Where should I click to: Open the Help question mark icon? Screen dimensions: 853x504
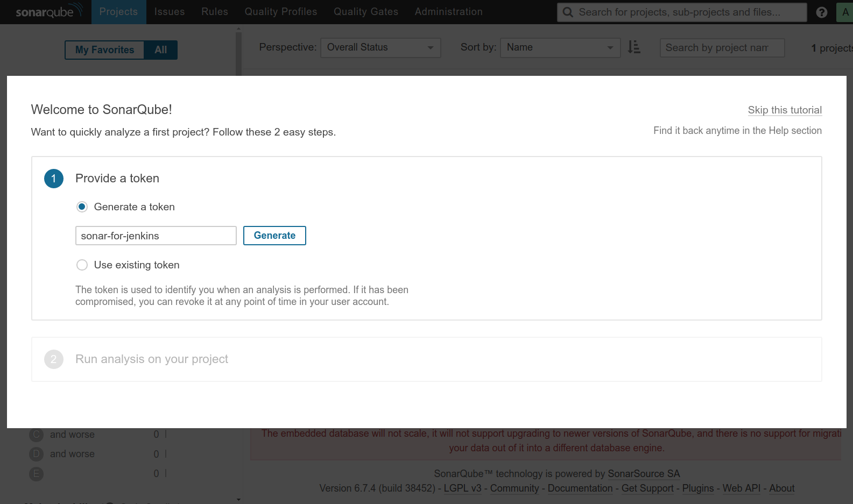tap(821, 12)
